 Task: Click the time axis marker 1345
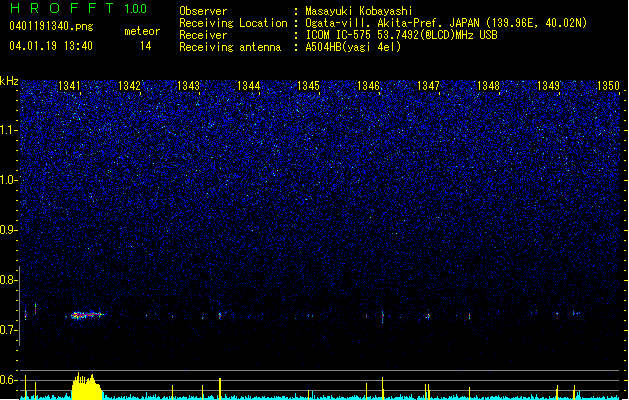[308, 86]
